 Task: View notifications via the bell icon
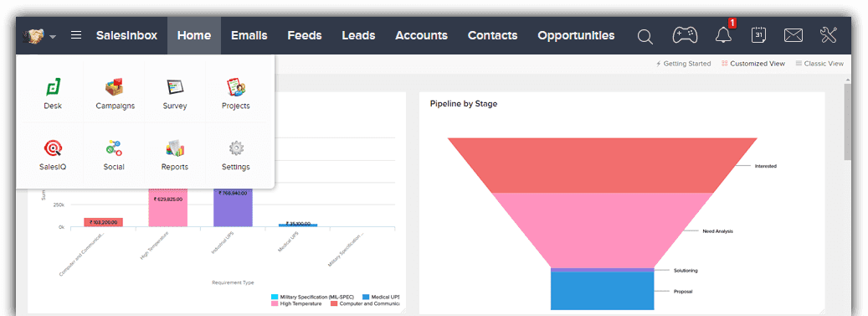tap(723, 35)
